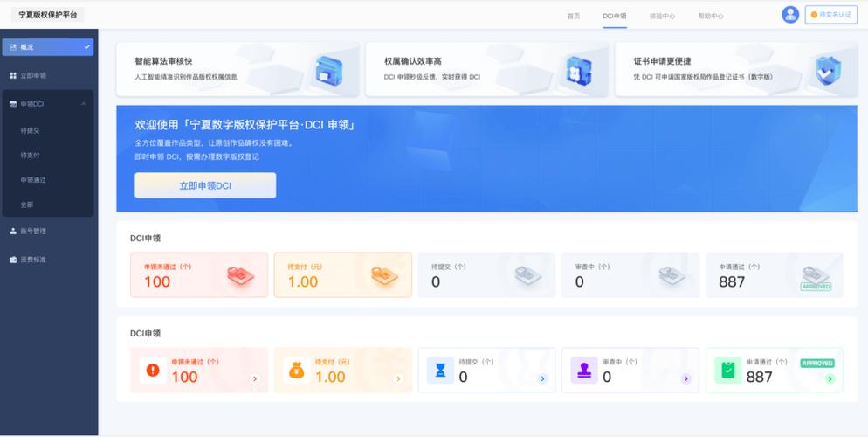This screenshot has height=437, width=868.
Task: Switch to the 首页 tab
Action: (x=574, y=16)
